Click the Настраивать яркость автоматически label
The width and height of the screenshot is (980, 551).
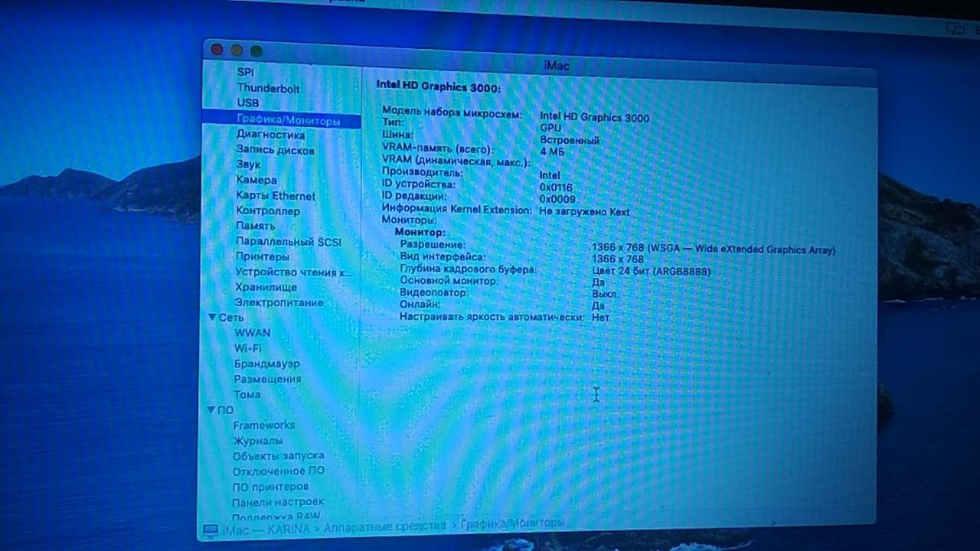pyautogui.click(x=492, y=316)
